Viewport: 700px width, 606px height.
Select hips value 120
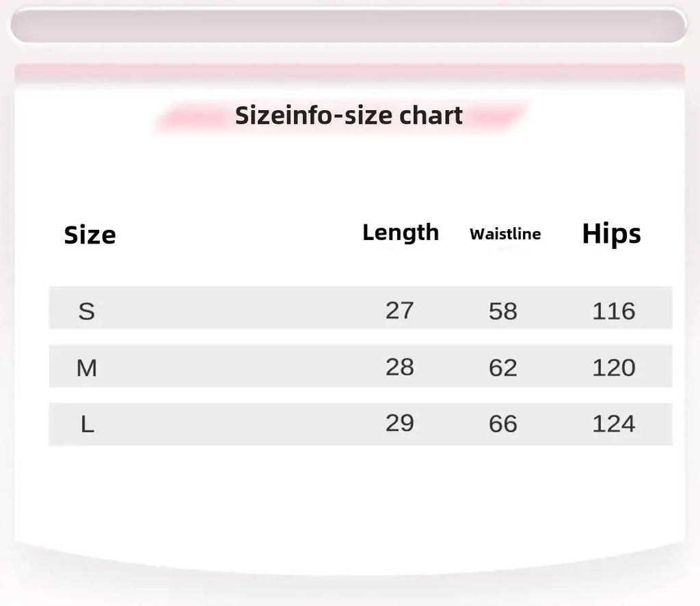tap(613, 368)
